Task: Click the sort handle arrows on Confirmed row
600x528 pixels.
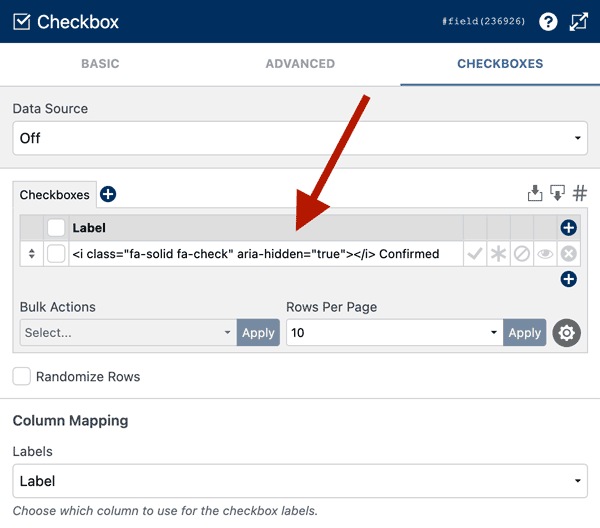Action: pos(32,254)
